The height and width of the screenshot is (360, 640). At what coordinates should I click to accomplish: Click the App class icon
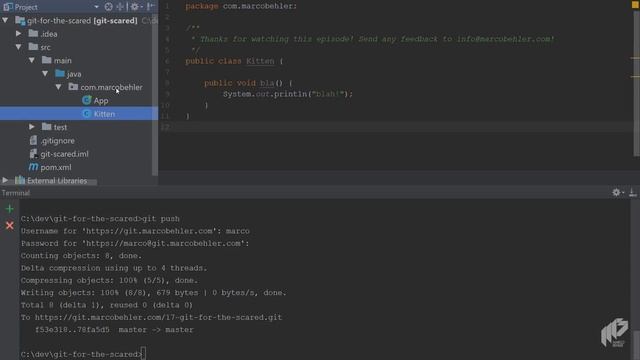pos(87,100)
